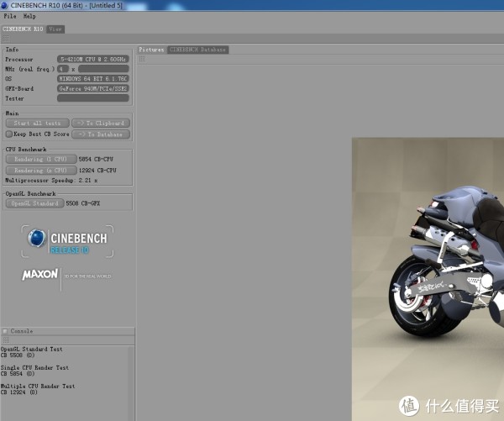Click the CINEBENCH Release 10 logo
Screen dimensions: 504x421
tap(67, 241)
